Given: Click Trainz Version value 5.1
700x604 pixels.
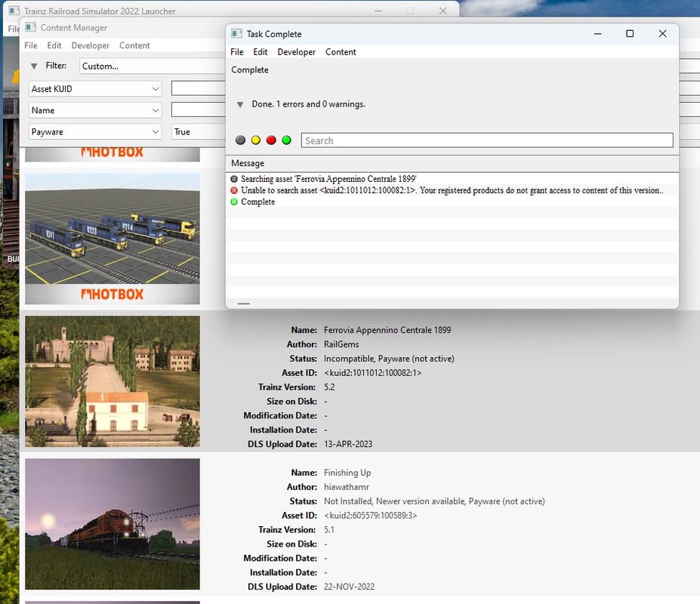Looking at the screenshot, I should click(x=329, y=530).
